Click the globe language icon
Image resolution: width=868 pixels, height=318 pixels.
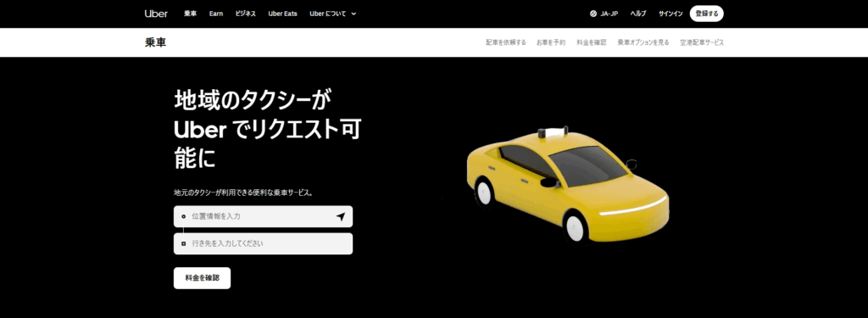point(593,14)
